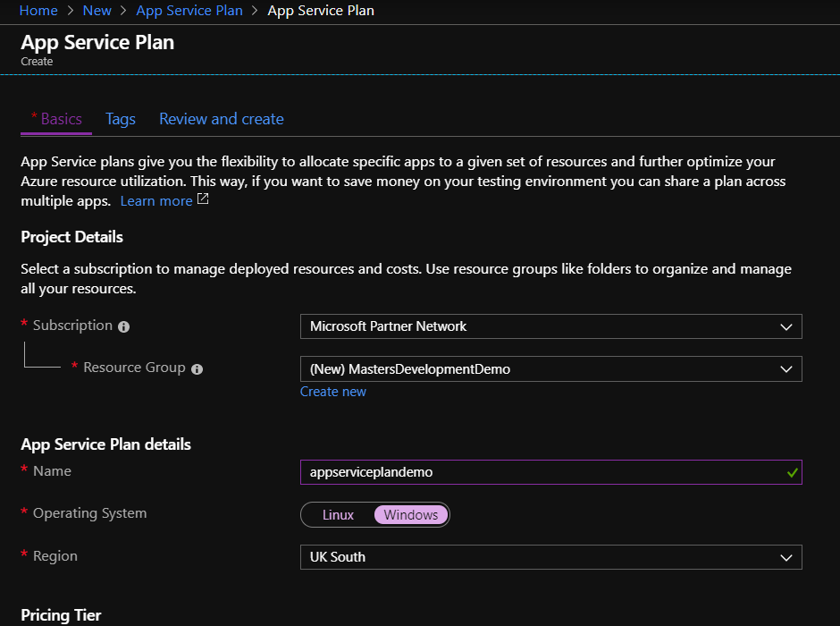Select Linux as the Operating System

[338, 514]
